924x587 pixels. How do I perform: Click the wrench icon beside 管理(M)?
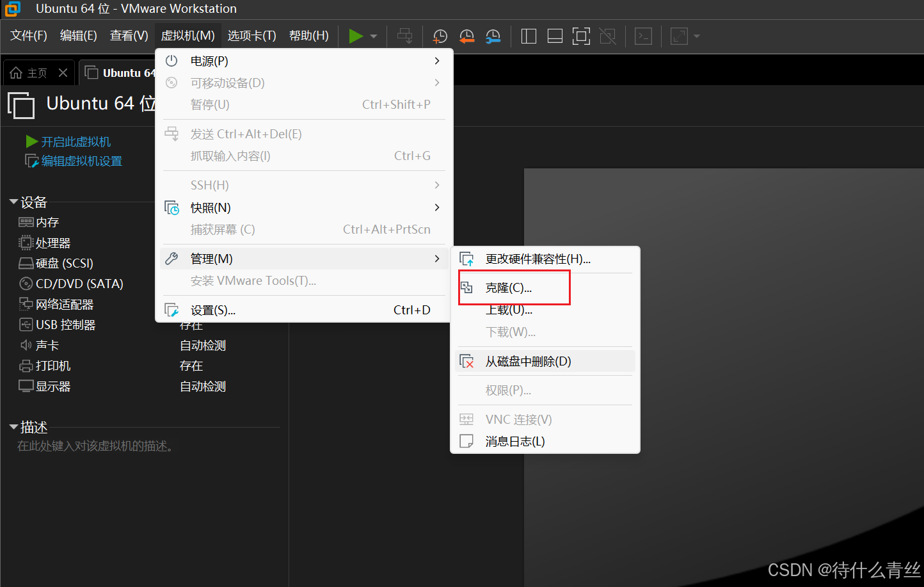pyautogui.click(x=171, y=259)
